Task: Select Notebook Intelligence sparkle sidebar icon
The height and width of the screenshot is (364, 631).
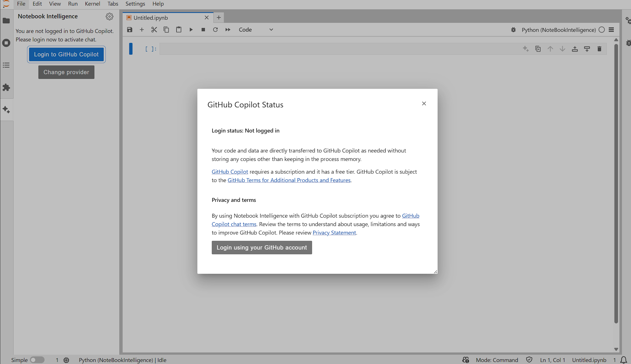Action: pyautogui.click(x=6, y=110)
